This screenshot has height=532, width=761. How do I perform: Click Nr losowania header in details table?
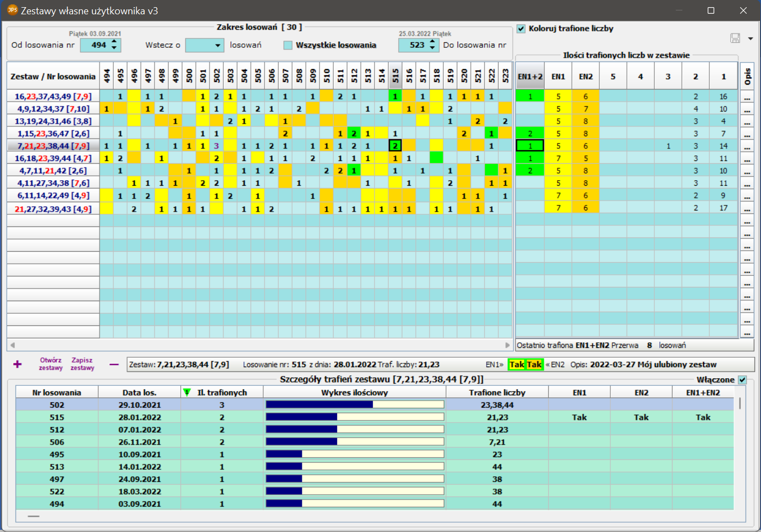[57, 392]
